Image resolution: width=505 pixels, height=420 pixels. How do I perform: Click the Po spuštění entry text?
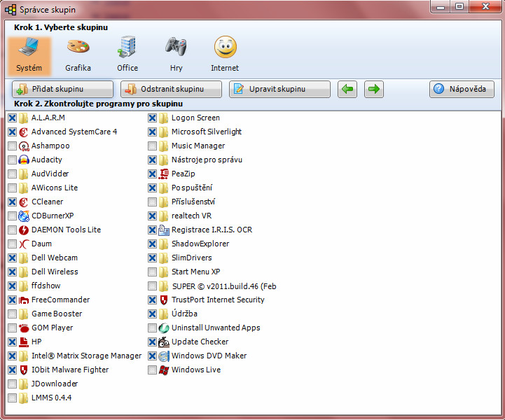pyautogui.click(x=192, y=188)
